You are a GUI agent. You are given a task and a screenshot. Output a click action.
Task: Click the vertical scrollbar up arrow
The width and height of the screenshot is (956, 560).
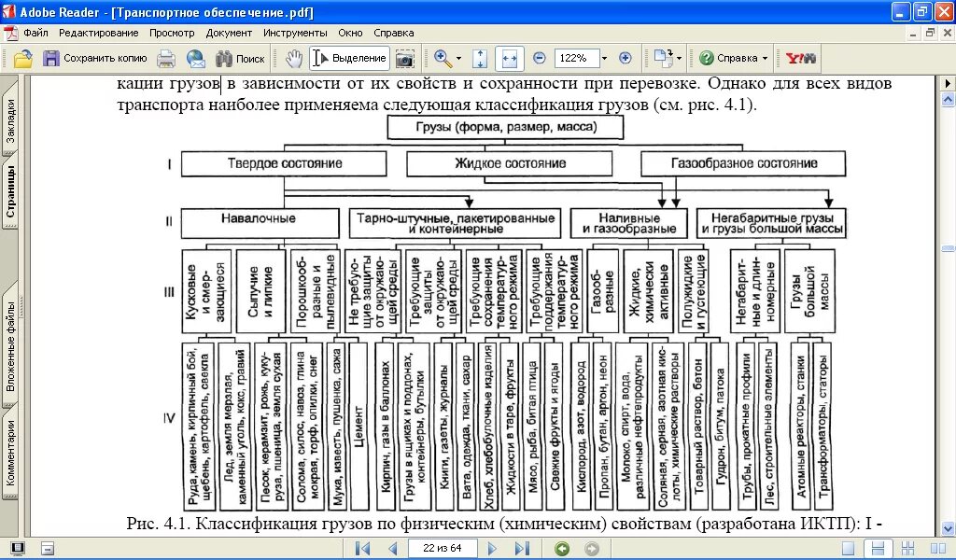tap(949, 99)
